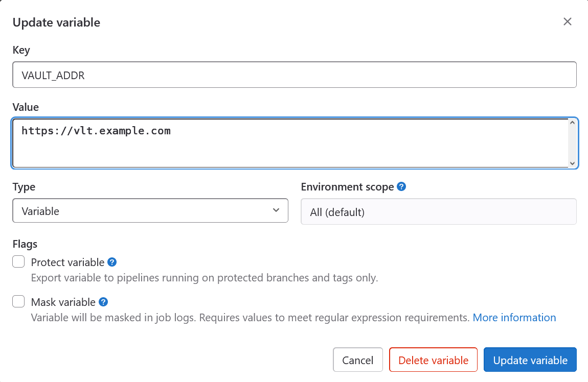Click help icon next to Protect variable
This screenshot has height=382, width=588.
coord(112,262)
